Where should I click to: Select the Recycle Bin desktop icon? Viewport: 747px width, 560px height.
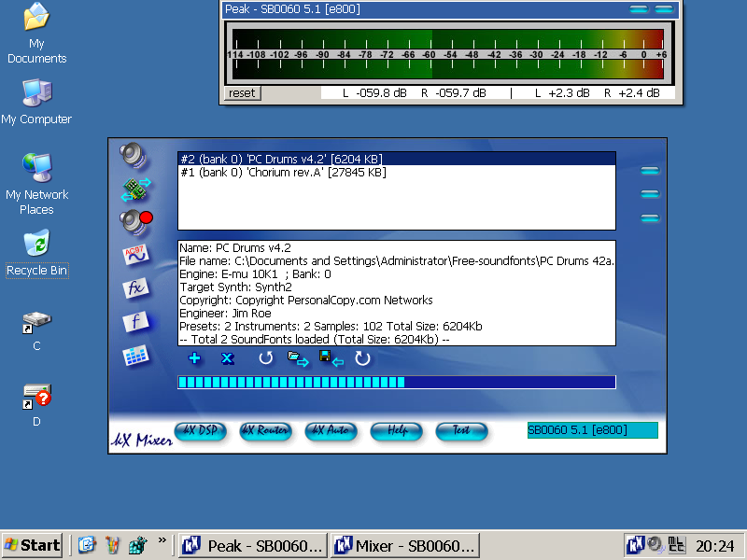point(36,253)
